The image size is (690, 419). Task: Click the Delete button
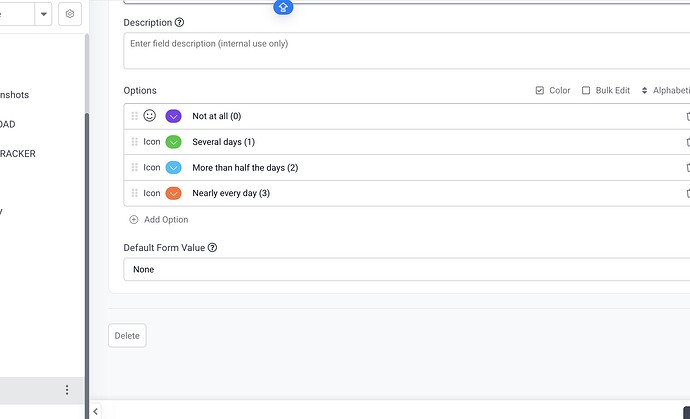tap(127, 336)
